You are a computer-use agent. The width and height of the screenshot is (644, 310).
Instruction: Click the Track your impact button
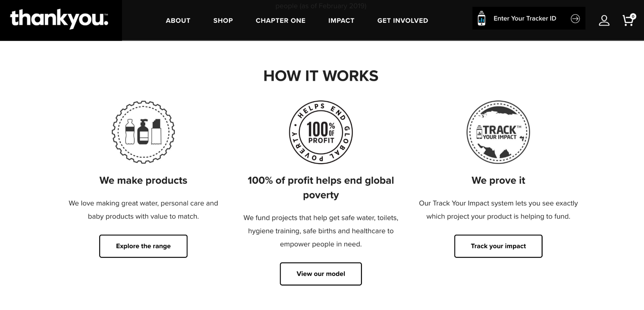click(498, 246)
